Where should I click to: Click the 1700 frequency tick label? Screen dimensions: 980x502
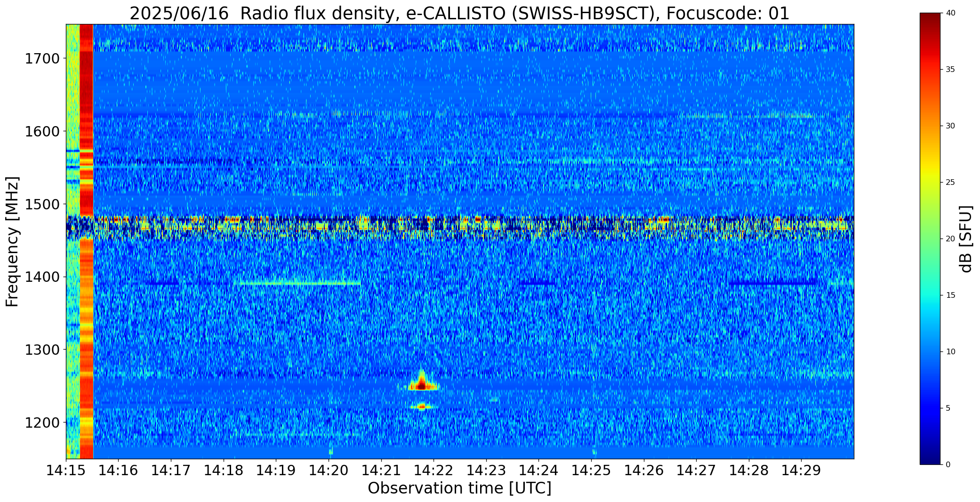pyautogui.click(x=42, y=59)
